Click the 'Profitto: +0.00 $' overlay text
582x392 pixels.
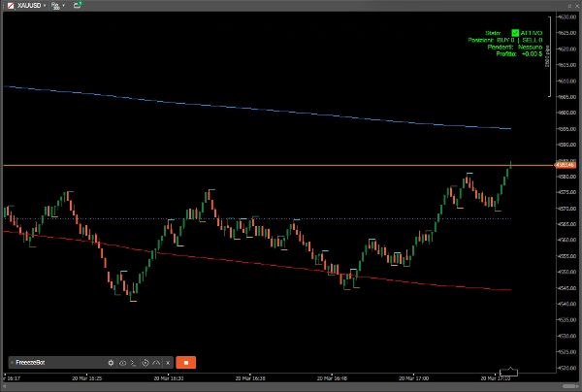point(519,54)
